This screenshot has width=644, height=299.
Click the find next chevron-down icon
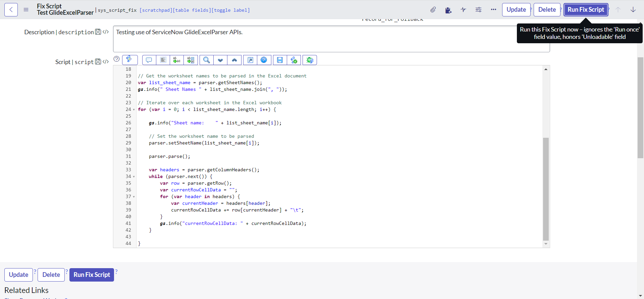pos(220,60)
